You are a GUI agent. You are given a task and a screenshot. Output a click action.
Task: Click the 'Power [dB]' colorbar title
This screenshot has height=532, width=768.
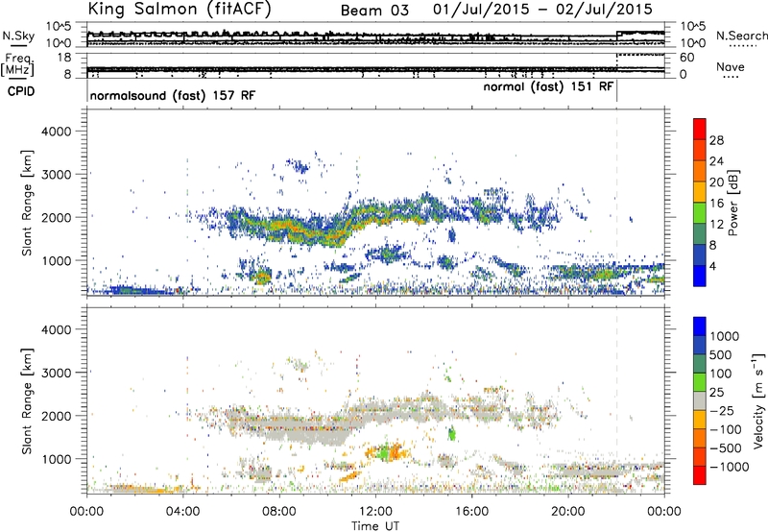[732, 203]
